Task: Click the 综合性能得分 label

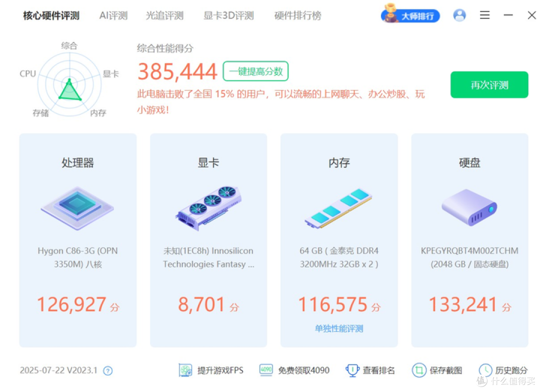Action: 165,48
